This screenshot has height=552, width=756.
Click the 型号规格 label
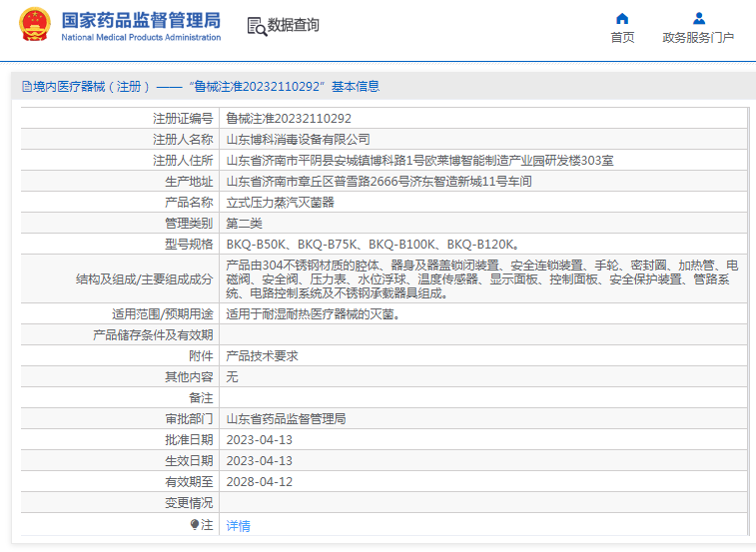pos(189,245)
